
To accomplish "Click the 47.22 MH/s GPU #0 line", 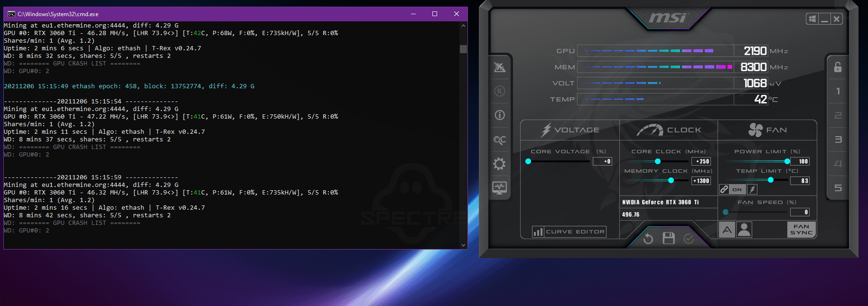I will [171, 117].
